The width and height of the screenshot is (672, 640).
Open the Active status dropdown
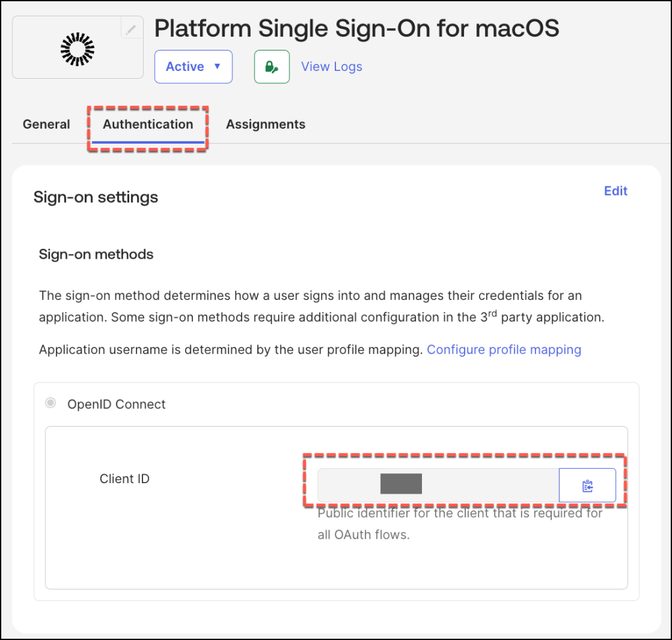point(193,66)
